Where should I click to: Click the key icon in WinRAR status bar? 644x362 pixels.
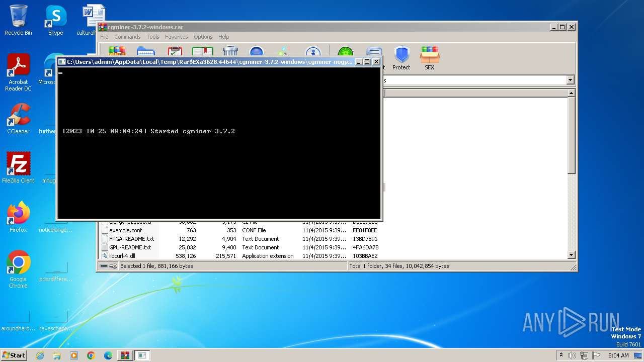tap(113, 266)
